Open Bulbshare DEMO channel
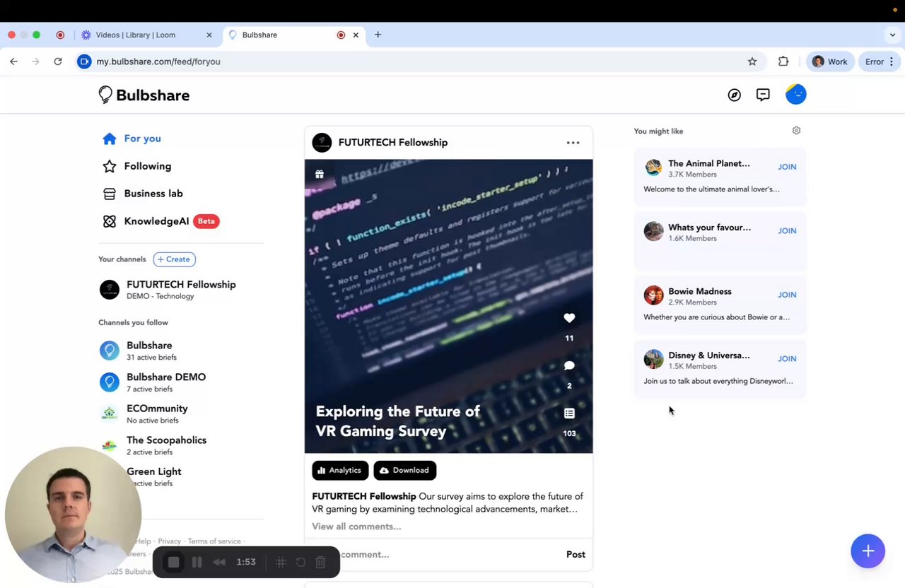 (153, 382)
